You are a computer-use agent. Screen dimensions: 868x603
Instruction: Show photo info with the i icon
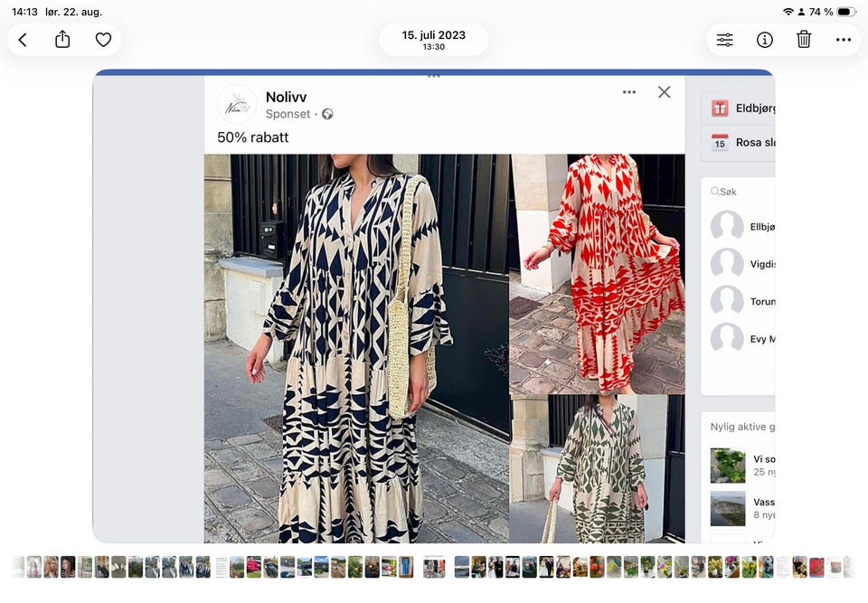point(765,40)
